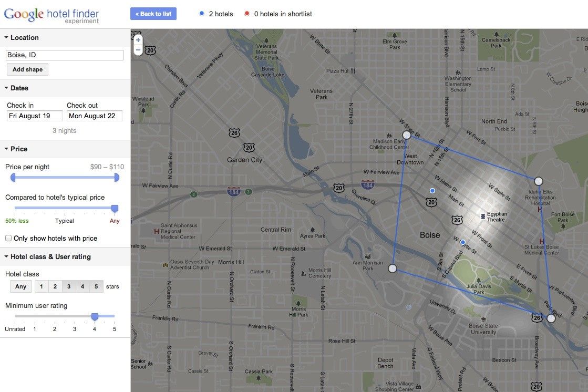This screenshot has width=588, height=392.
Task: Click the Add shape button
Action: [x=27, y=69]
